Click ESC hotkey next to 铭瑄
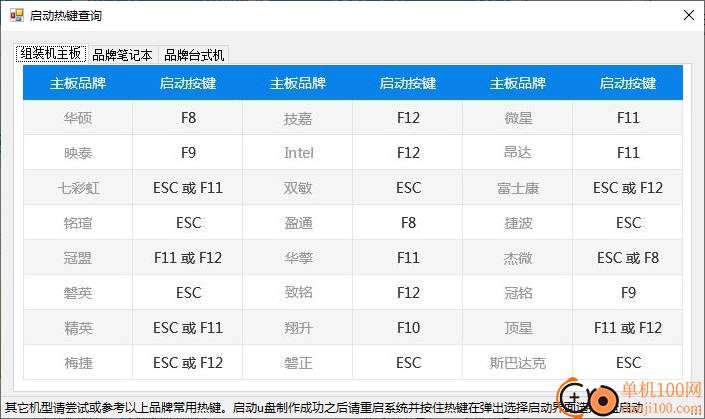This screenshot has width=705, height=419. click(188, 223)
